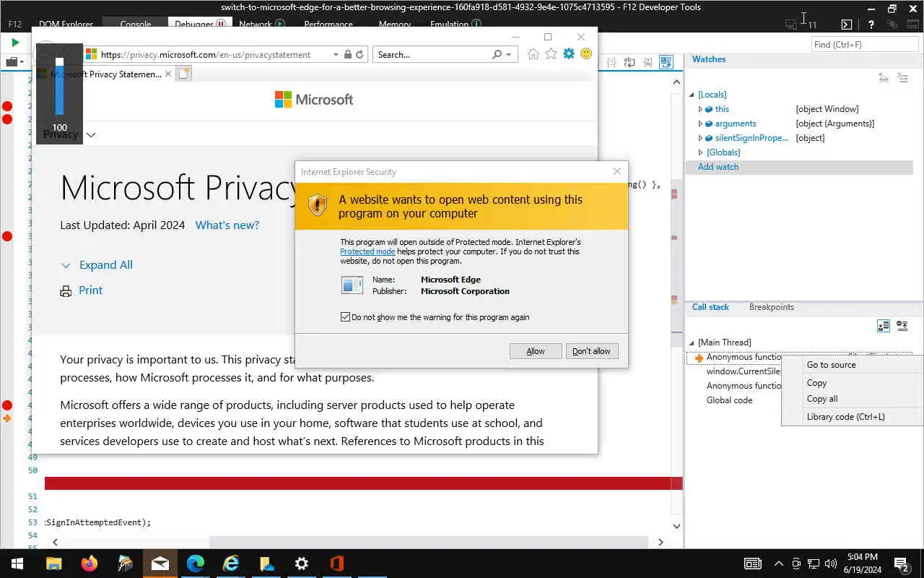The height and width of the screenshot is (578, 924).
Task: Open the Windows Start menu
Action: click(x=17, y=564)
